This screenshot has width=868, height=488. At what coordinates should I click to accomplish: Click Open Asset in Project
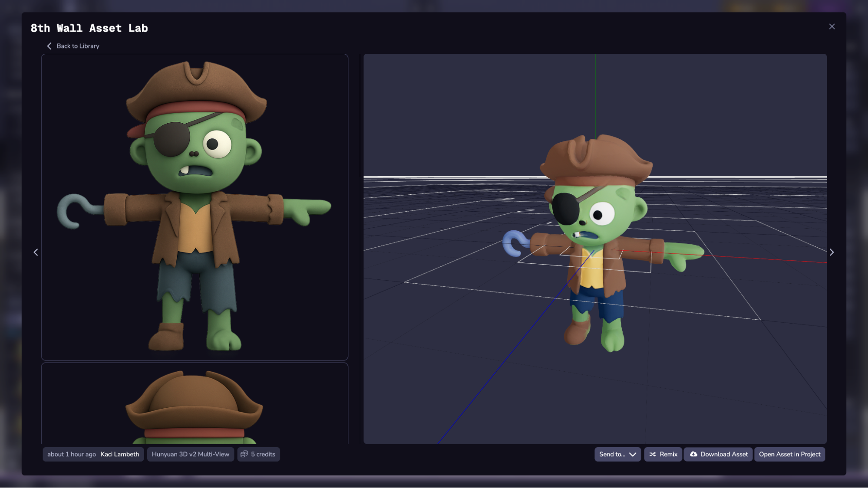pos(789,454)
